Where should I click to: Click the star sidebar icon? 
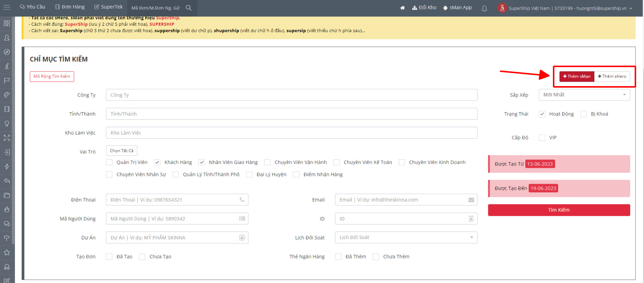[7, 252]
